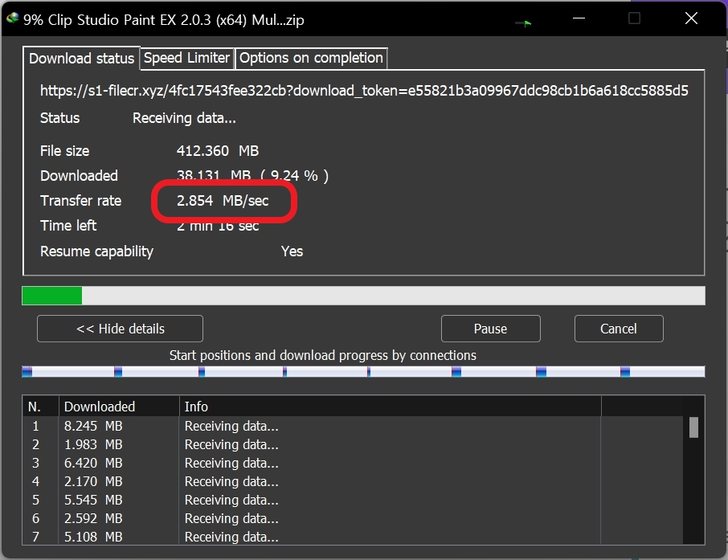Click the N. column header
Image resolution: width=728 pixels, height=560 pixels.
tap(40, 407)
